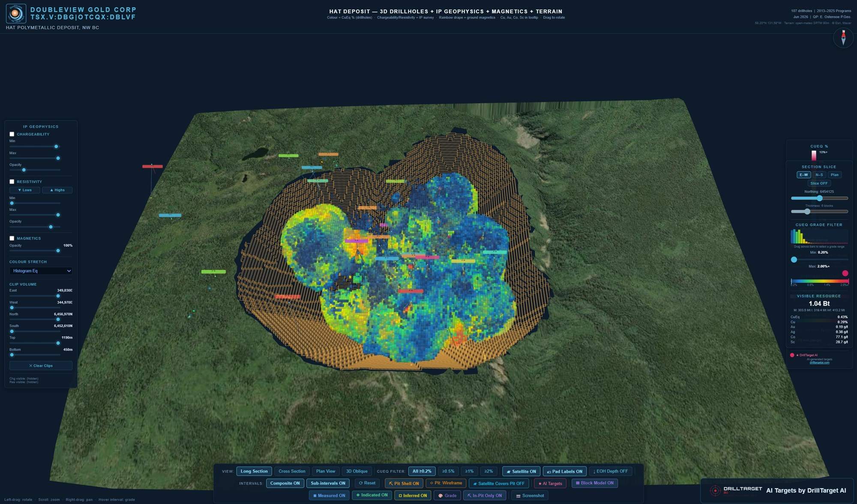857x504 pixels.
Task: Toggle Pad Labels ON button
Action: [x=564, y=471]
